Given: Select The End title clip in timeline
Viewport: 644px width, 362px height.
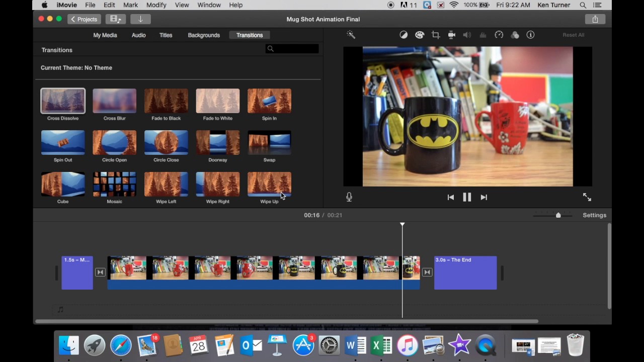Looking at the screenshot, I should point(465,273).
